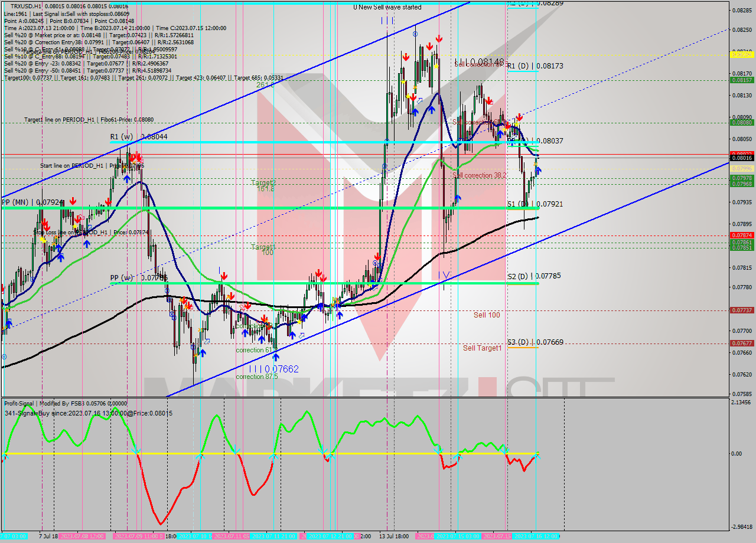Click the black current price tag 0.08016
Image resolution: width=756 pixels, height=543 pixels.
[x=742, y=158]
